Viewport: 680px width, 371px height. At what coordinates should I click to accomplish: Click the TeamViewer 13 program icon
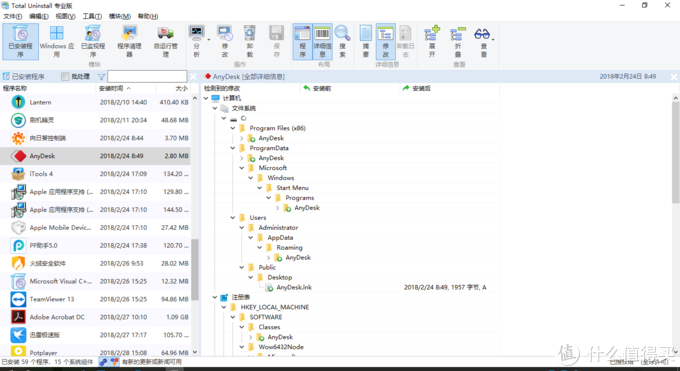pos(18,299)
